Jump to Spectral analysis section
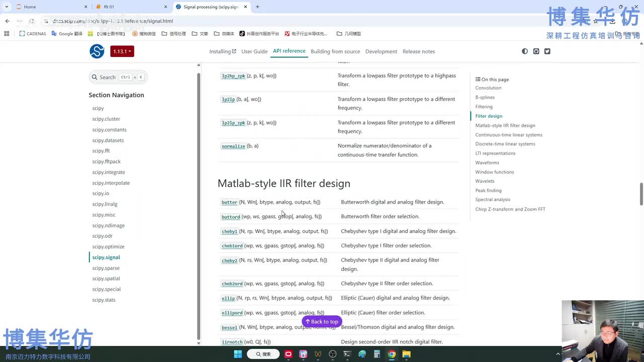The image size is (644, 362). [493, 200]
